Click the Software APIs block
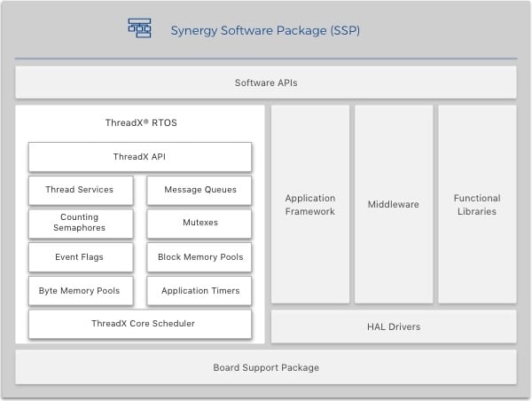Viewport: 532px width, 401px height. point(266,83)
